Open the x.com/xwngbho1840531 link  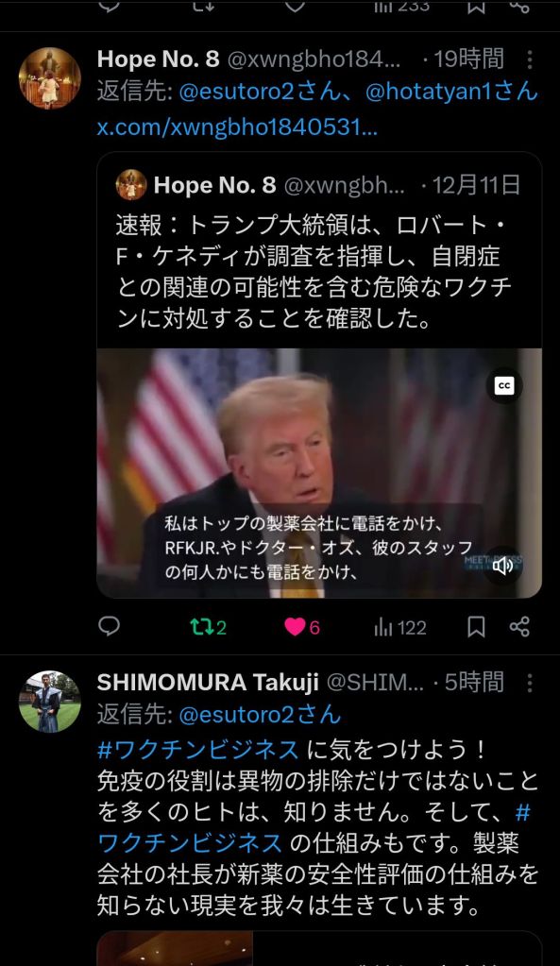click(x=237, y=127)
